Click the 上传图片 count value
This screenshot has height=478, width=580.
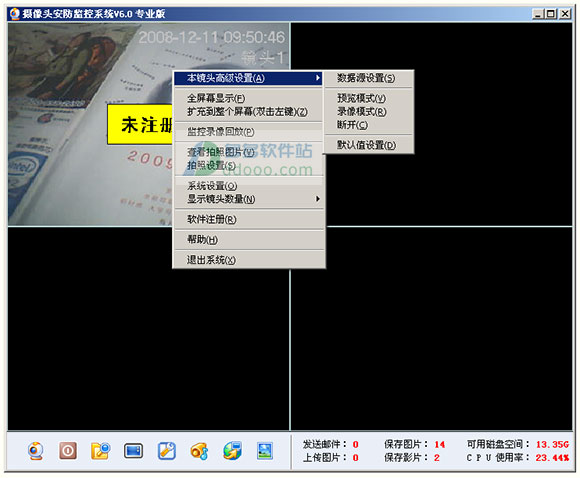(355, 458)
